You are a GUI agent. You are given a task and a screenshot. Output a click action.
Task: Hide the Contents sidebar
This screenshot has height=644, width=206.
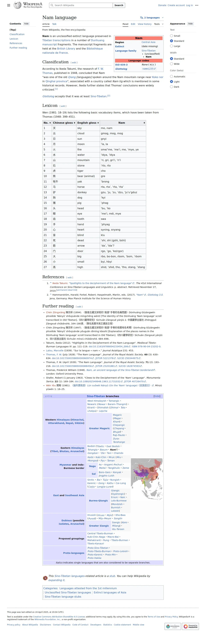[26, 24]
